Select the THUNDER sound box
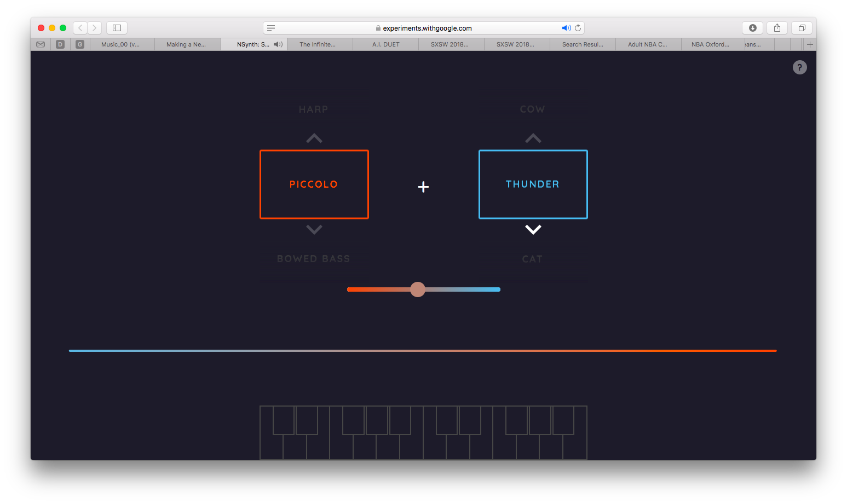847x504 pixels. (533, 184)
